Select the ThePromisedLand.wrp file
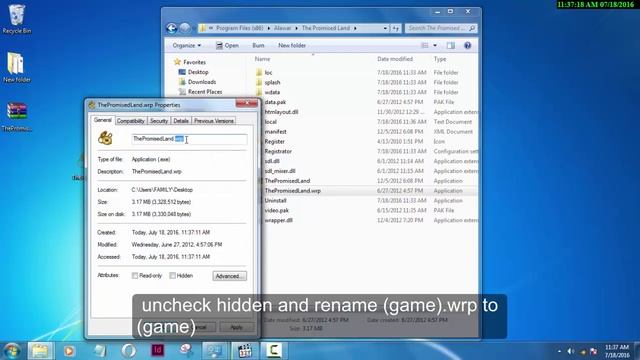Viewport: 640px width, 360px height. tap(292, 191)
